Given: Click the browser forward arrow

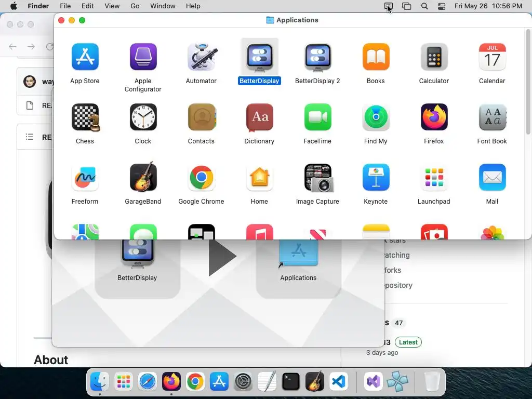Looking at the screenshot, I should [x=31, y=46].
